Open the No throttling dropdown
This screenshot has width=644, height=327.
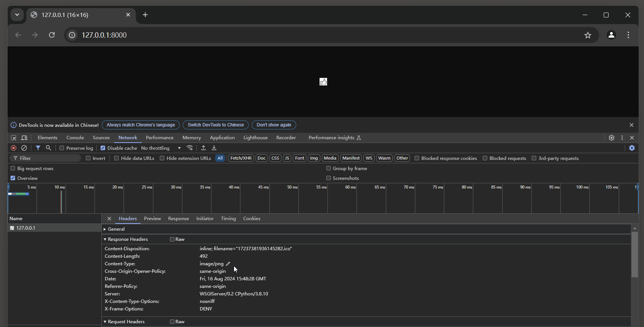pos(161,148)
